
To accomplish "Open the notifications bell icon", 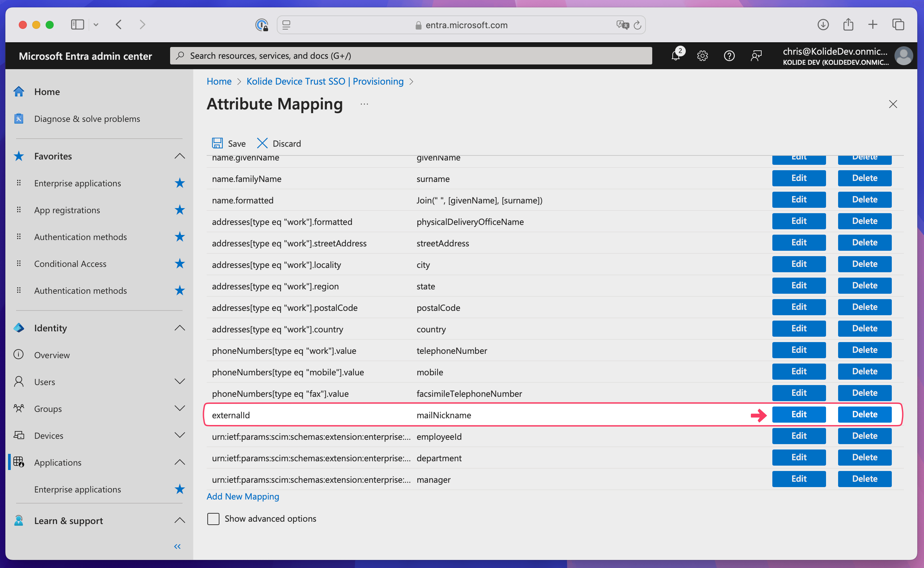I will tap(675, 56).
